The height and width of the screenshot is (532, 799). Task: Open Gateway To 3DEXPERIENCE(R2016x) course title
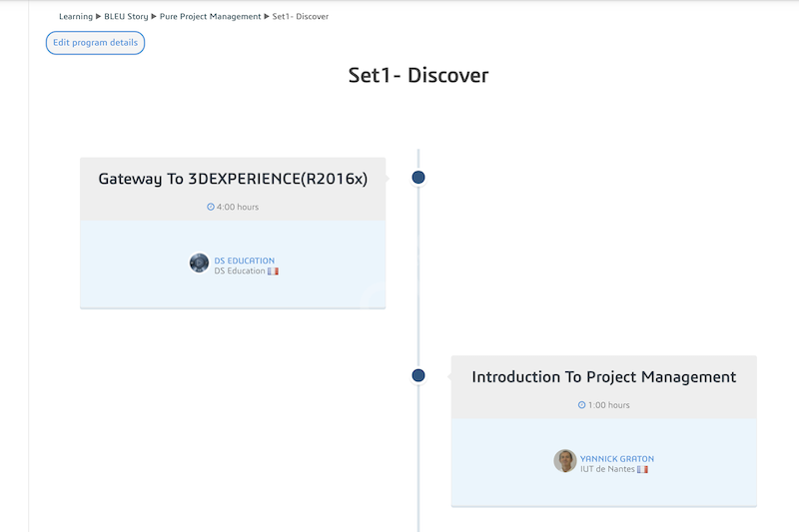(233, 179)
